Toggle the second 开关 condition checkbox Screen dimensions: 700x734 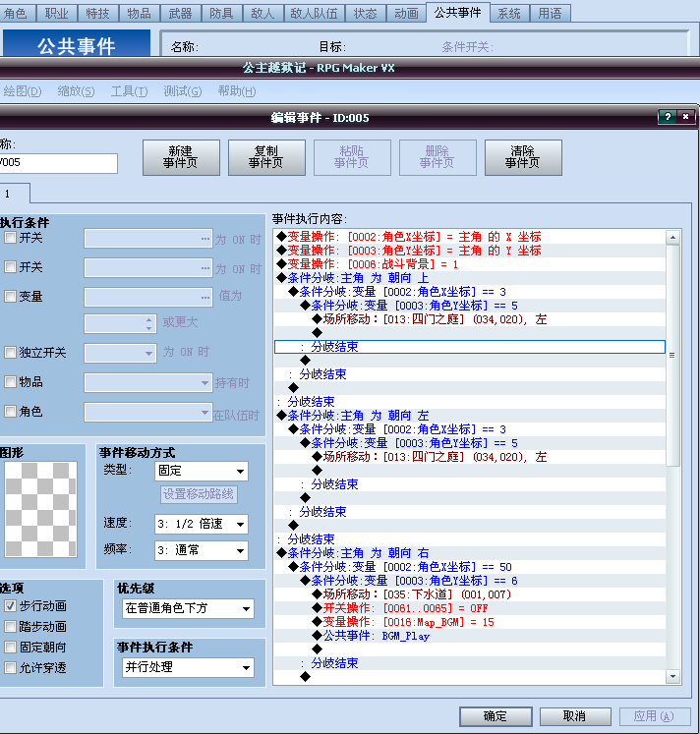[x=10, y=267]
